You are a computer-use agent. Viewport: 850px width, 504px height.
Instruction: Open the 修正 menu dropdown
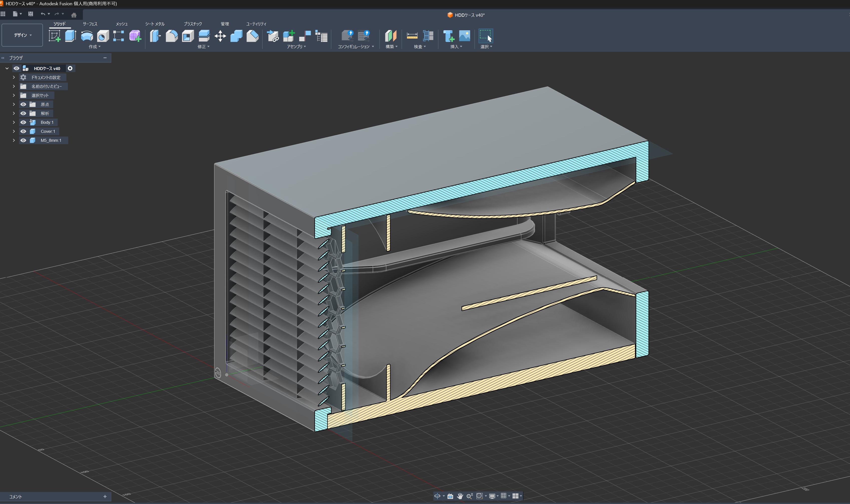point(203,47)
